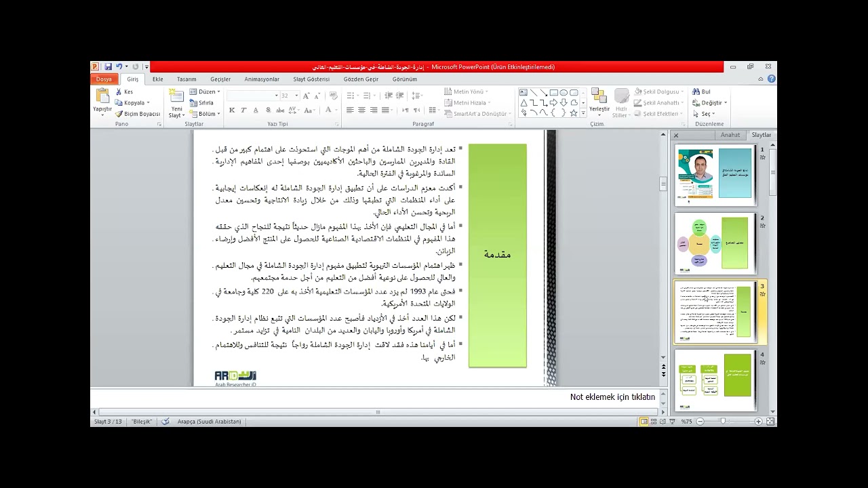Click the Yapıştır paste icon

102,96
